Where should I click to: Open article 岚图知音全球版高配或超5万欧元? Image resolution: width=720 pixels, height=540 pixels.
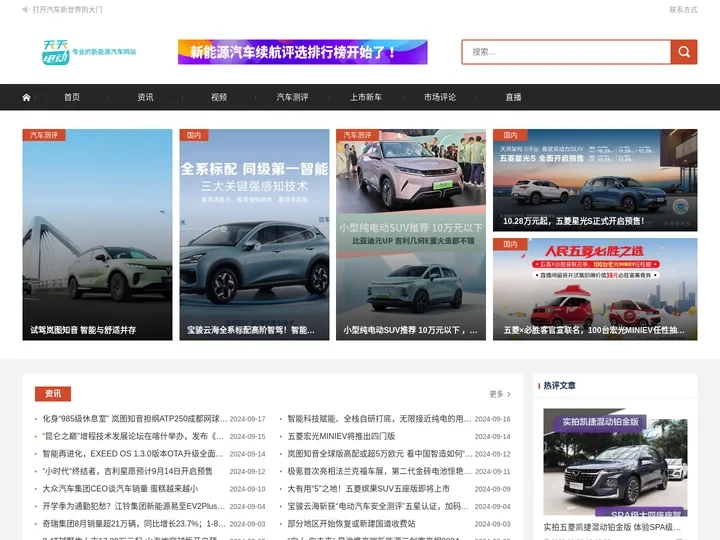point(380,454)
